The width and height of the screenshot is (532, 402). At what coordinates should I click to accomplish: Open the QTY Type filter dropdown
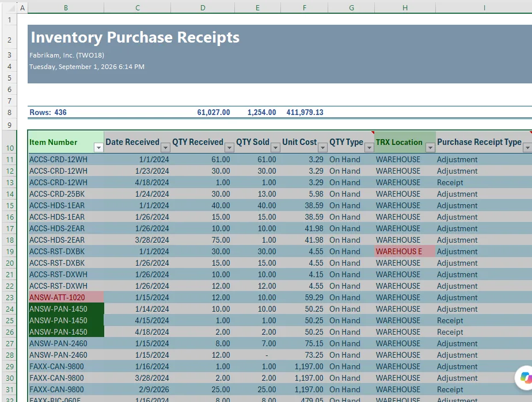pos(369,148)
